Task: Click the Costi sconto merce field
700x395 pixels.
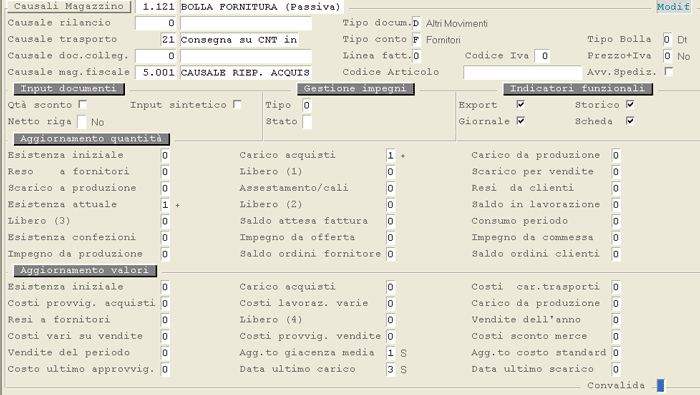Action: (x=616, y=337)
